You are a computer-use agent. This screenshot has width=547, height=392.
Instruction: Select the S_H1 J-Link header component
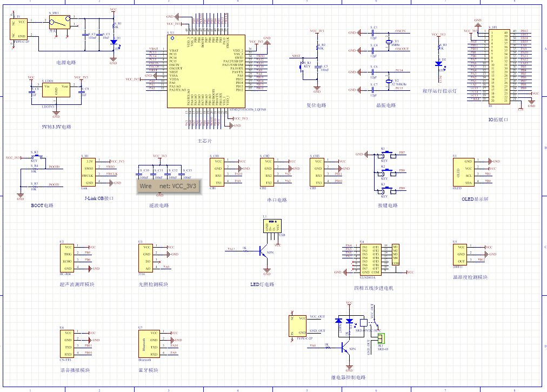(x=88, y=172)
